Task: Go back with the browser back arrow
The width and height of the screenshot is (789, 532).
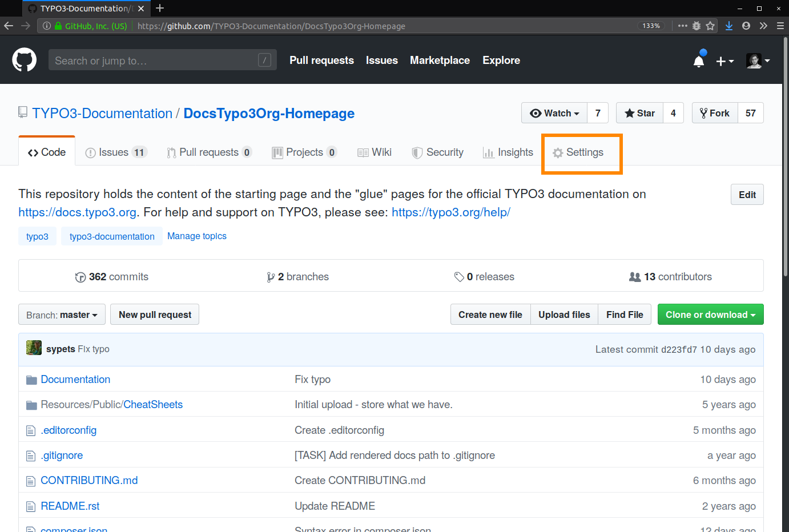Action: [9, 26]
